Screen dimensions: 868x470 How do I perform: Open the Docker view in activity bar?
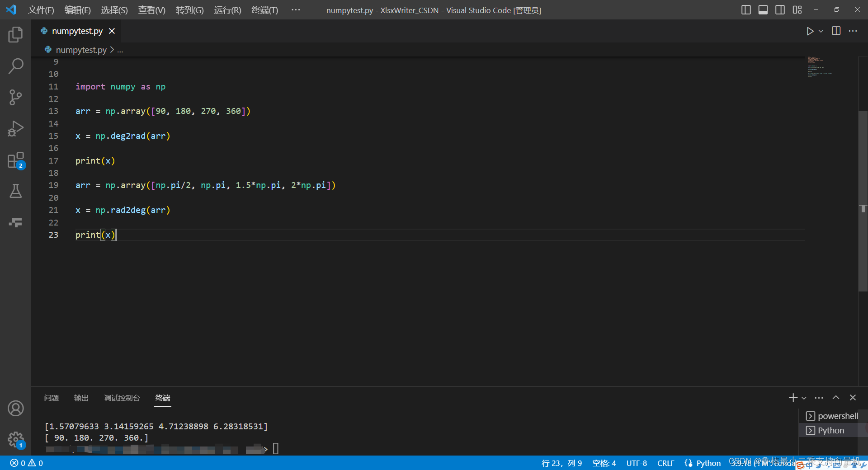point(15,222)
